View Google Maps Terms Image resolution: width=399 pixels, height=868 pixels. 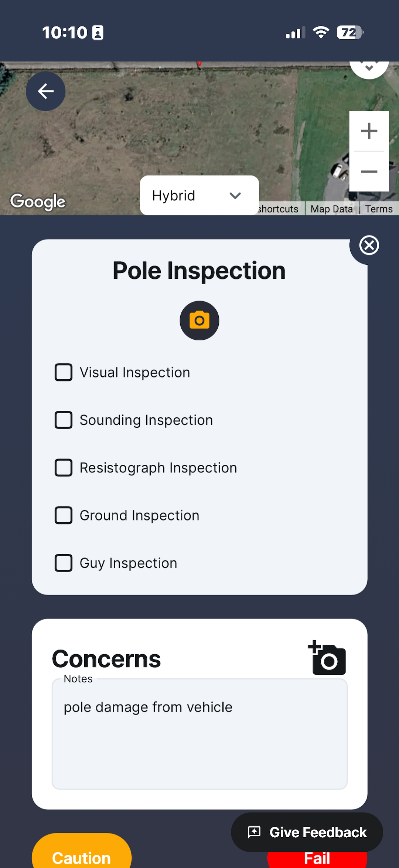tap(379, 208)
